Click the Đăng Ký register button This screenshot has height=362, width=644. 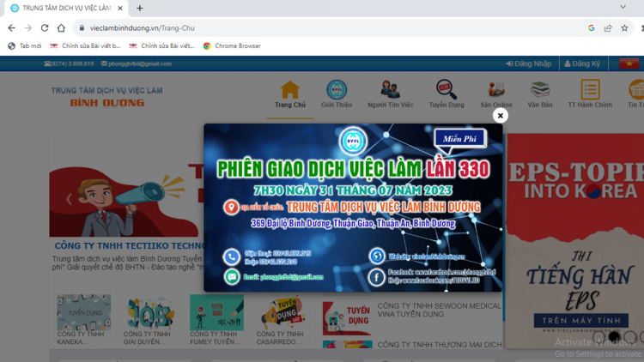click(x=582, y=63)
